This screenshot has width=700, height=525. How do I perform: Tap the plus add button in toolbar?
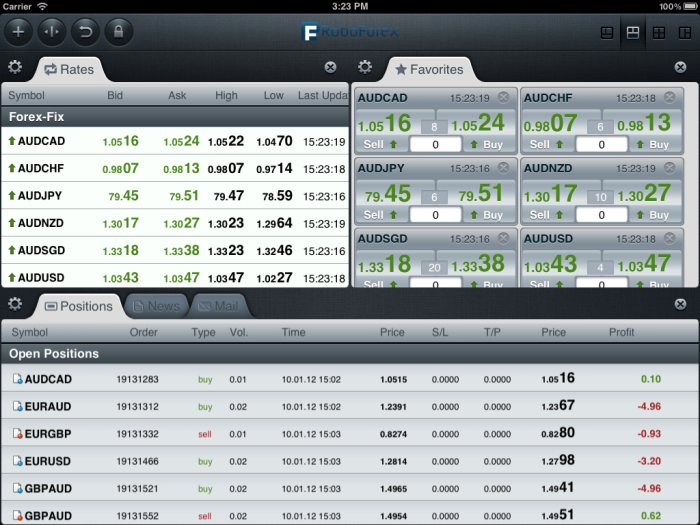19,32
